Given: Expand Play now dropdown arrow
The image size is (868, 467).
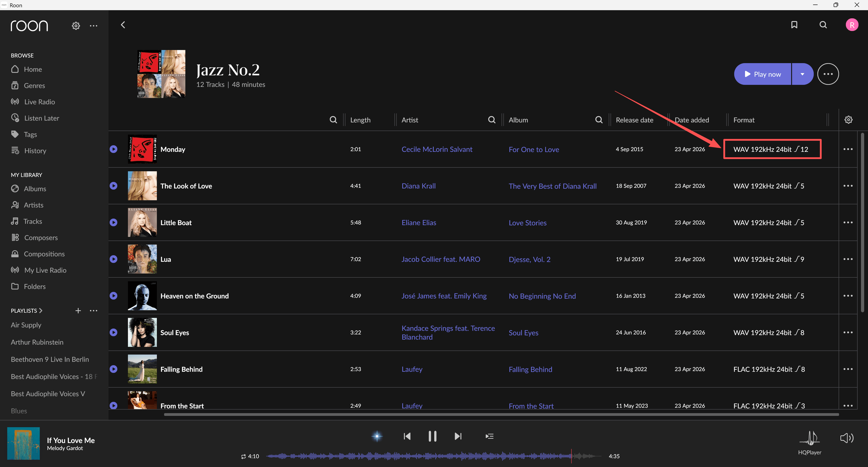Looking at the screenshot, I should pyautogui.click(x=802, y=74).
